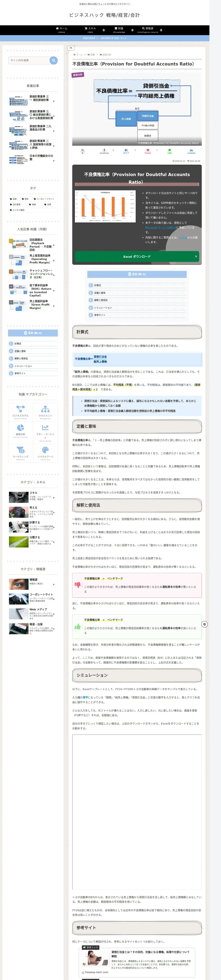Bookmark the post with Hatena B!
Viewport: 221px width, 980px height.
click(126, 151)
